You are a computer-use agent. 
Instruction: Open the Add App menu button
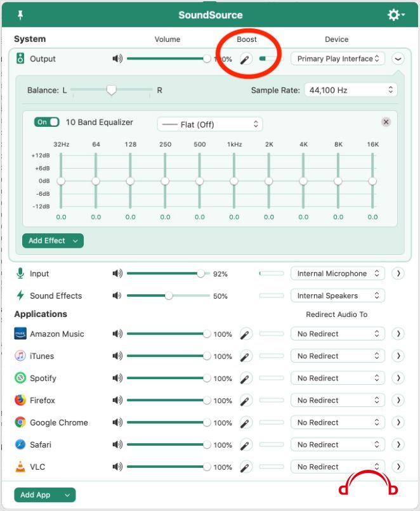click(45, 495)
